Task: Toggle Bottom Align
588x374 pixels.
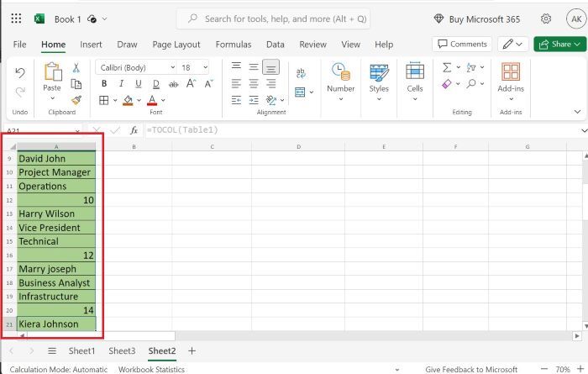Action: 270,67
